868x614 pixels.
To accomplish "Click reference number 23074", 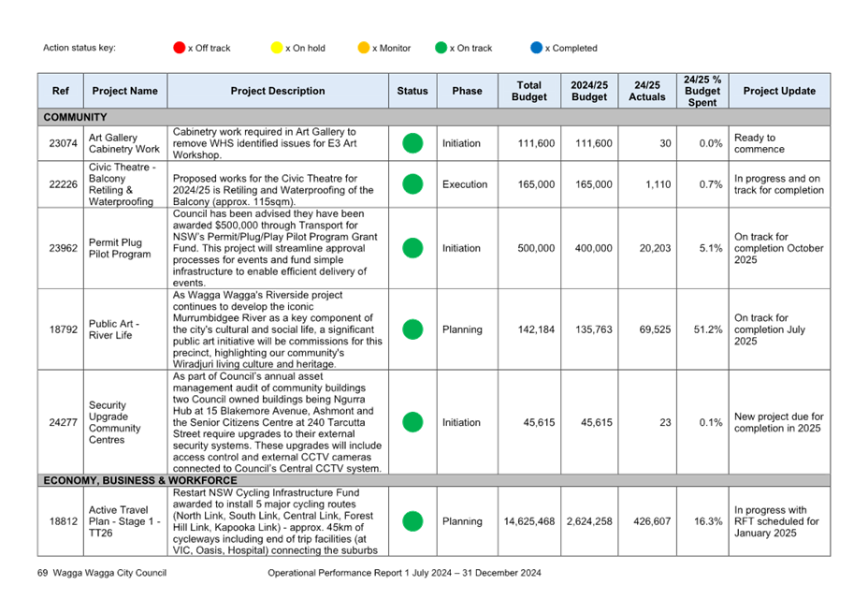I will point(63,143).
